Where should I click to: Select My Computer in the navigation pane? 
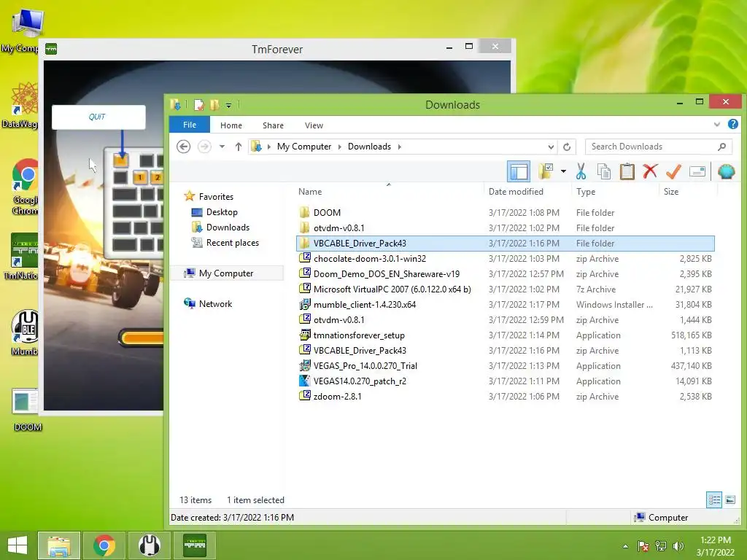[226, 273]
